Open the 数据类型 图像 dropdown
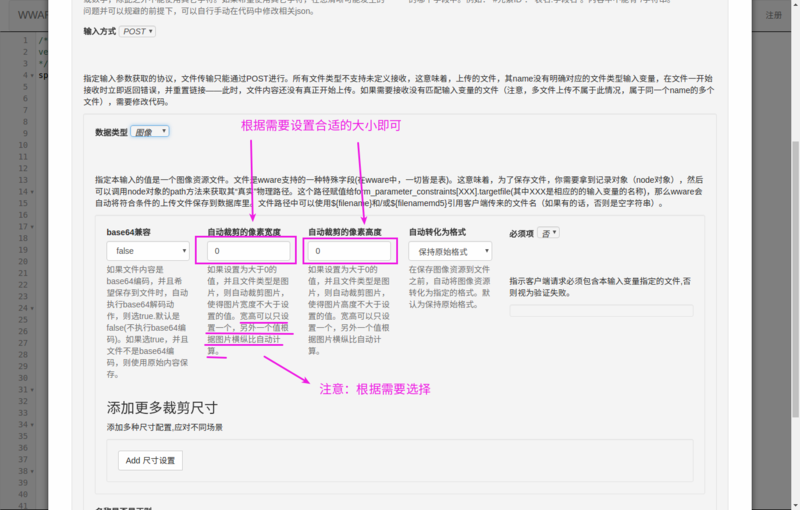 coord(150,132)
